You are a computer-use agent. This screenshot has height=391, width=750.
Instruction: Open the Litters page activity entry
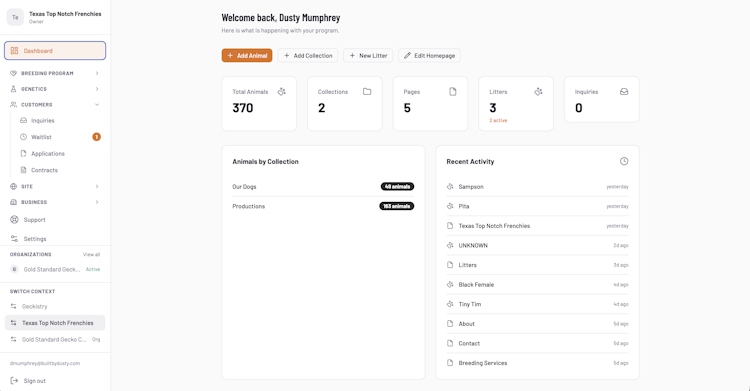click(537, 265)
